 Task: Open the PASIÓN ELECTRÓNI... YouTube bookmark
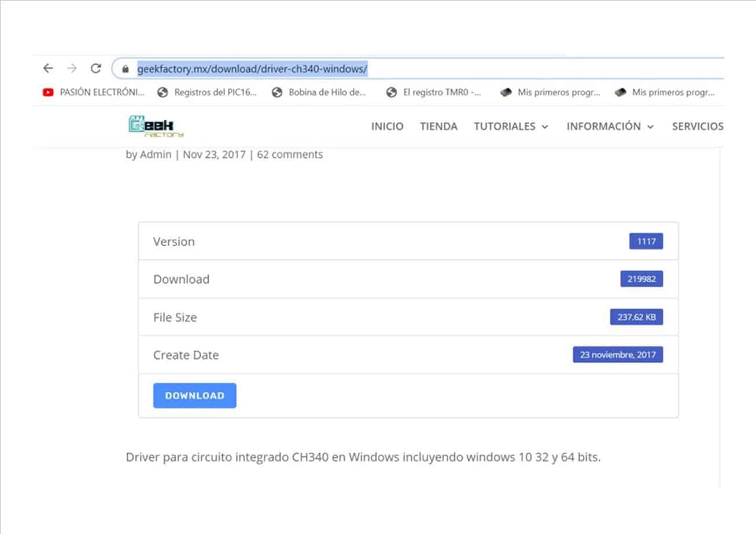(x=94, y=92)
